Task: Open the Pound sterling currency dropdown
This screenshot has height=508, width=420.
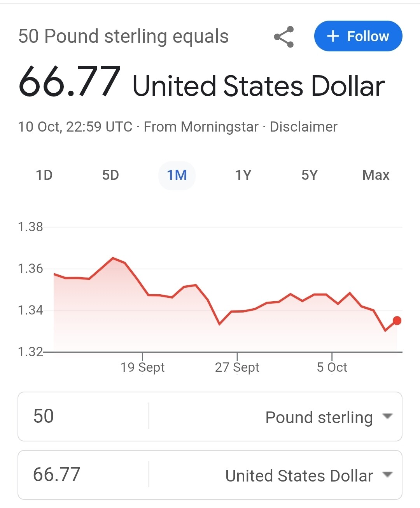Action: point(319,417)
